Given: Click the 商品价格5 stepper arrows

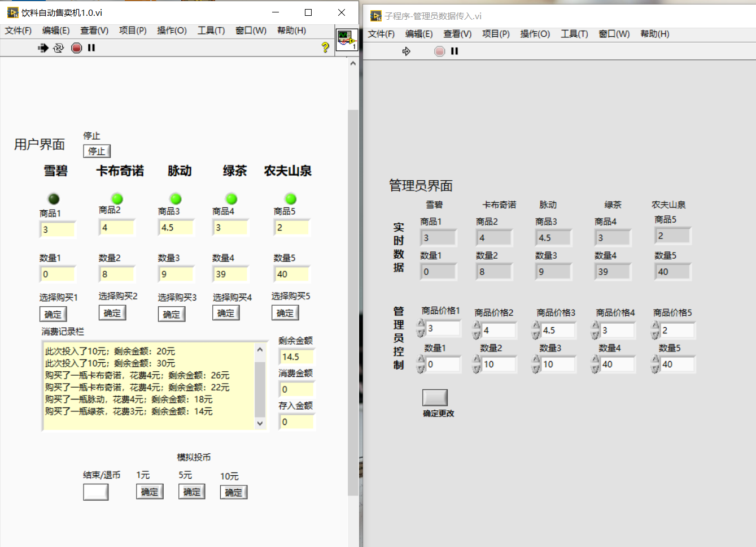Looking at the screenshot, I should point(655,330).
